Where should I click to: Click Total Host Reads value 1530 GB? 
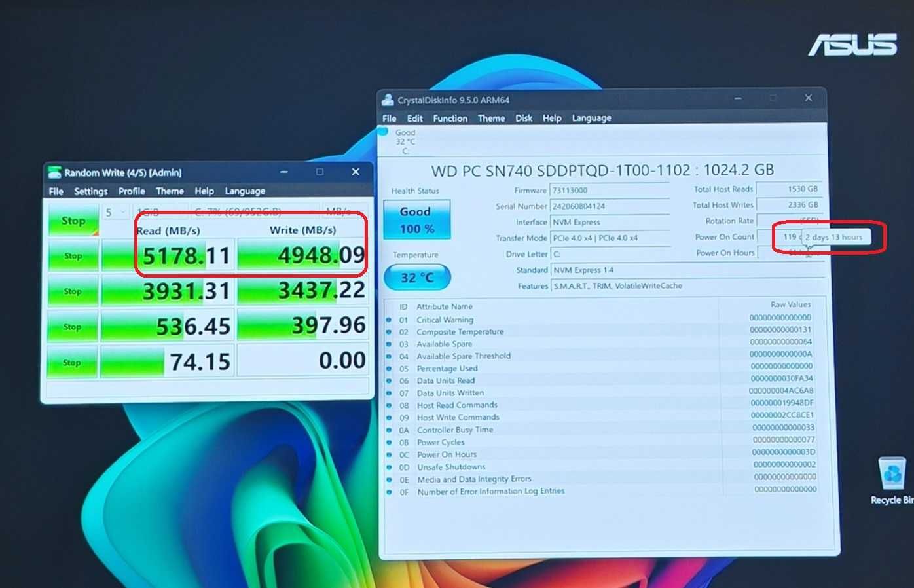[788, 189]
